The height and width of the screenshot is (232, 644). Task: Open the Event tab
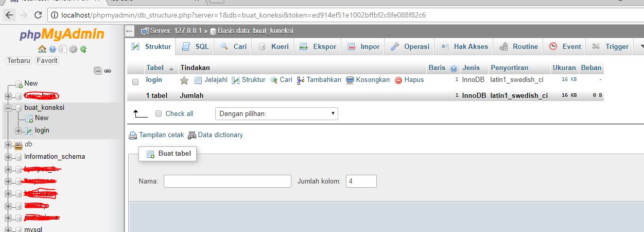tap(565, 46)
